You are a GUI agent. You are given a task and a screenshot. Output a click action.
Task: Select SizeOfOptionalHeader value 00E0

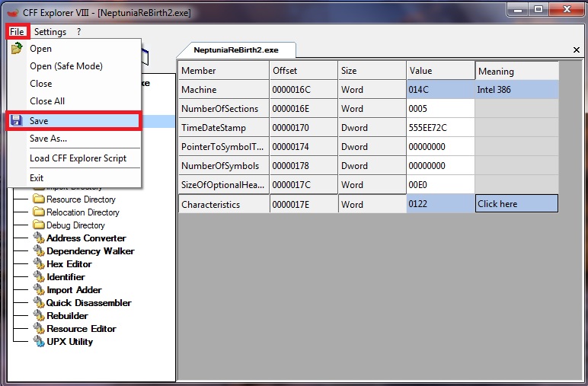coord(441,185)
